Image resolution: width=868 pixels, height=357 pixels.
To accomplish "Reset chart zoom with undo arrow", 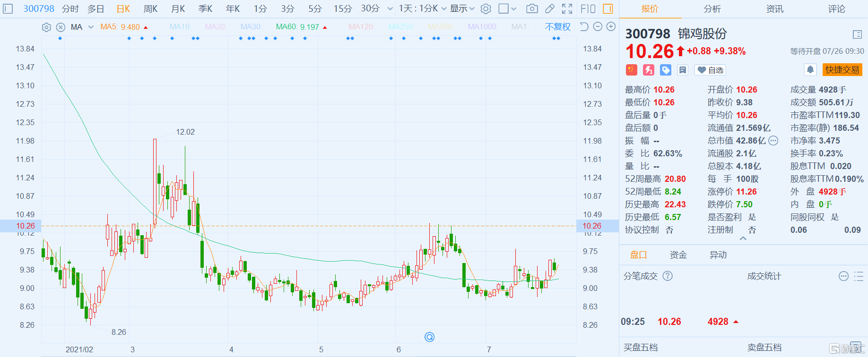I will click(x=584, y=26).
